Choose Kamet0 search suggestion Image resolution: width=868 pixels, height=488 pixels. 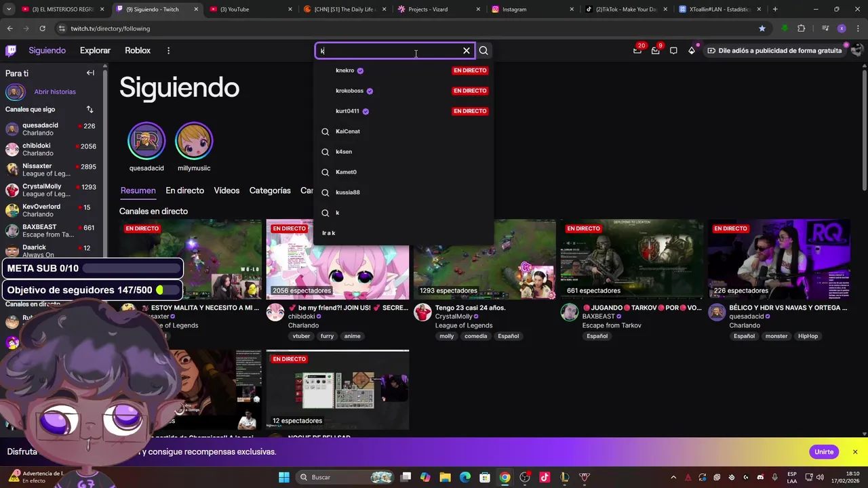(404, 172)
